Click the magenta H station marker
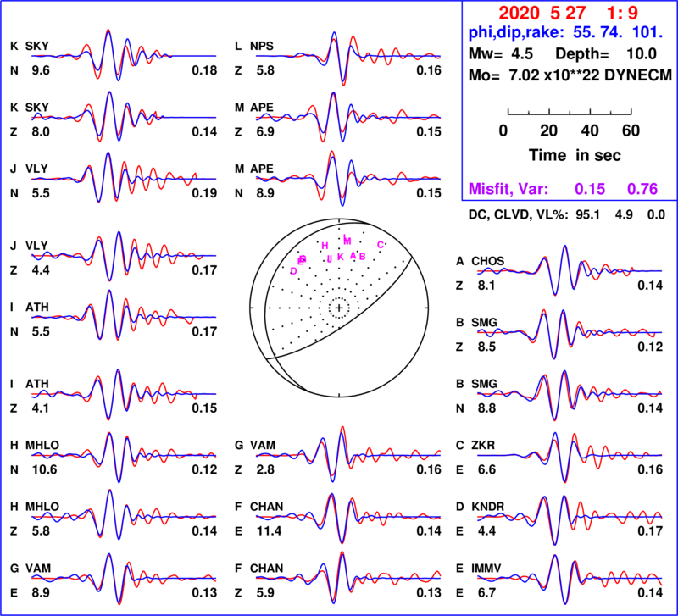 point(325,246)
